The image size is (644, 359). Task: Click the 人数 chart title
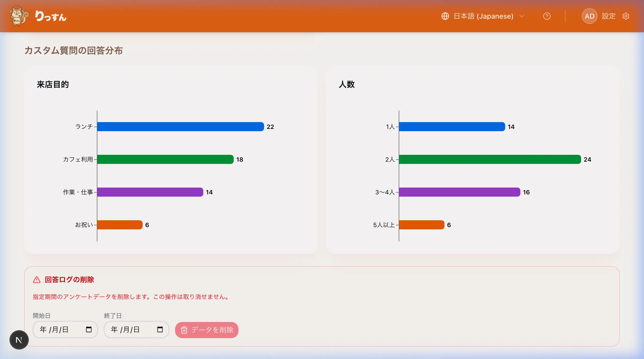coord(347,84)
